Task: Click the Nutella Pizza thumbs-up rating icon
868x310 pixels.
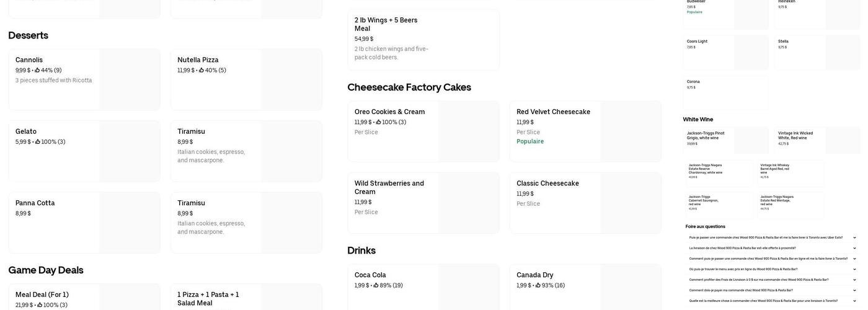Action: (x=201, y=70)
